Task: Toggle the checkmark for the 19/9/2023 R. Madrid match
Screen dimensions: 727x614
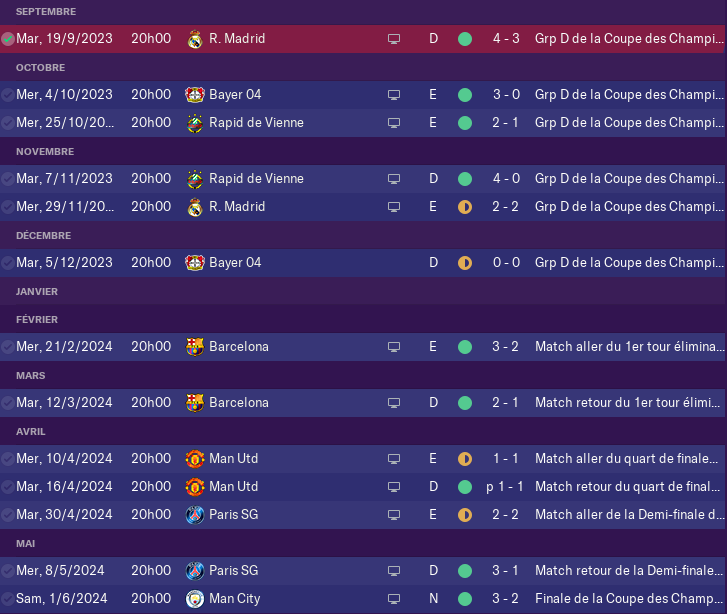Action: (7, 39)
